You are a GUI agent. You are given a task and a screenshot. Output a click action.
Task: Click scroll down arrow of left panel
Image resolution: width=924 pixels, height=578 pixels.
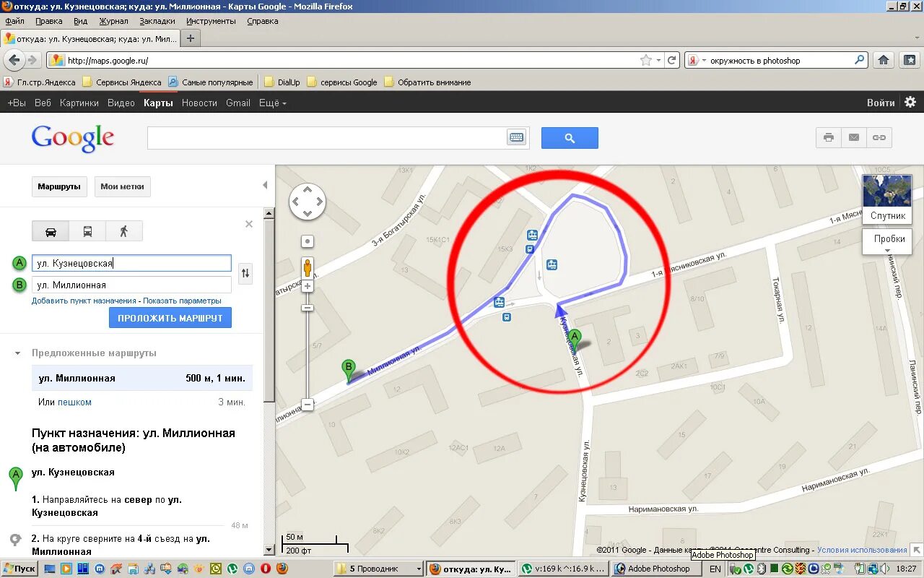click(269, 550)
